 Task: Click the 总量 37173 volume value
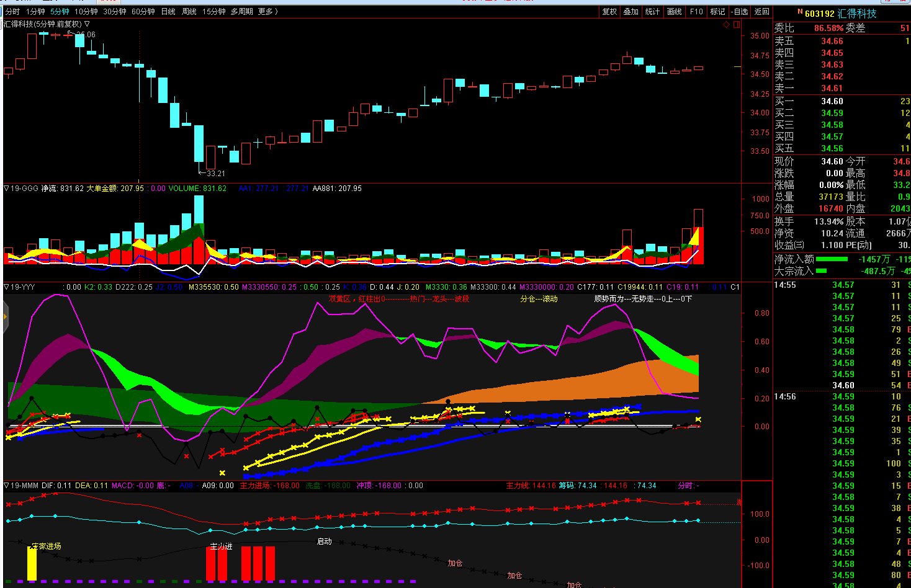[x=831, y=197]
